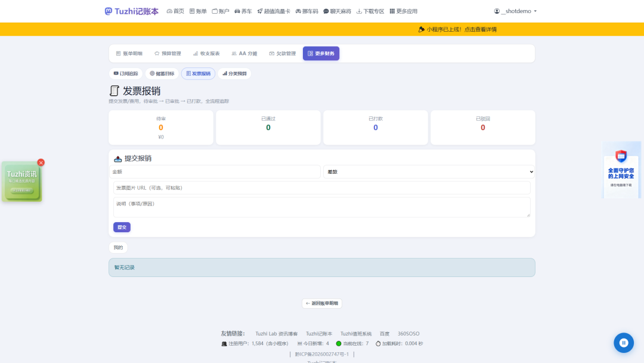Switch to 预算管理 tab
The width and height of the screenshot is (644, 363).
[168, 54]
